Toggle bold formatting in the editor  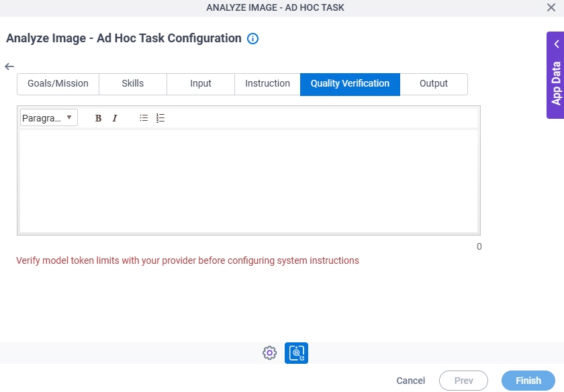[x=98, y=118]
